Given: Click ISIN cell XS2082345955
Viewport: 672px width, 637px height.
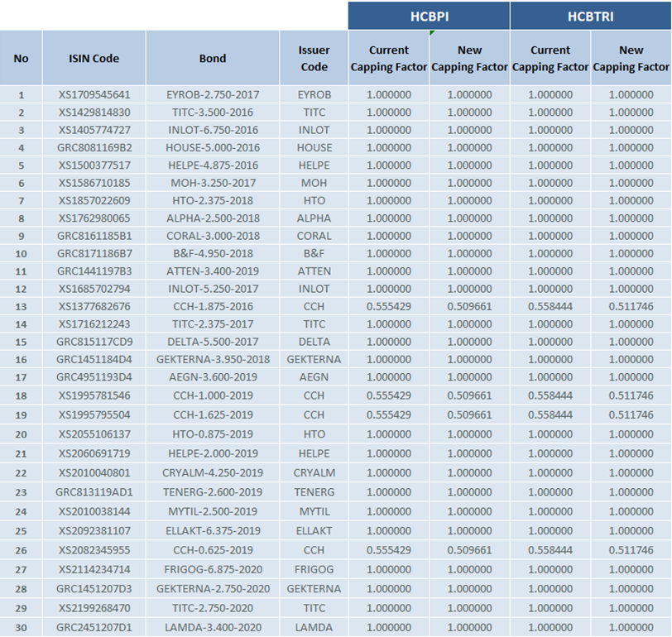Looking at the screenshot, I should [94, 549].
